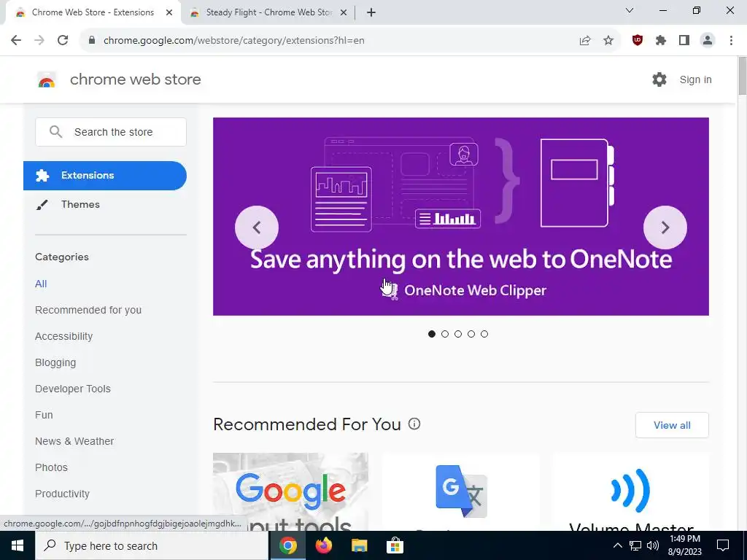Open Extensions puzzle menu in toolbar
747x560 pixels.
[x=661, y=41]
